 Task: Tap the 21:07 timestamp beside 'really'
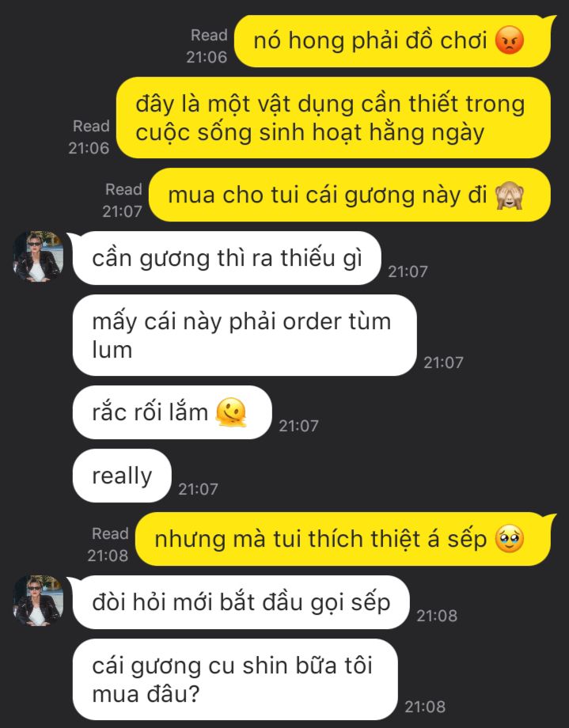click(x=199, y=489)
